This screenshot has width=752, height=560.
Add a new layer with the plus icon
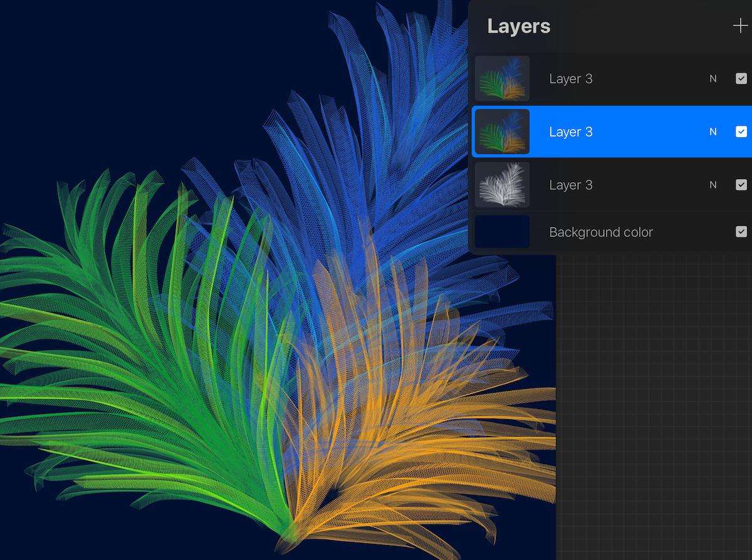740,26
